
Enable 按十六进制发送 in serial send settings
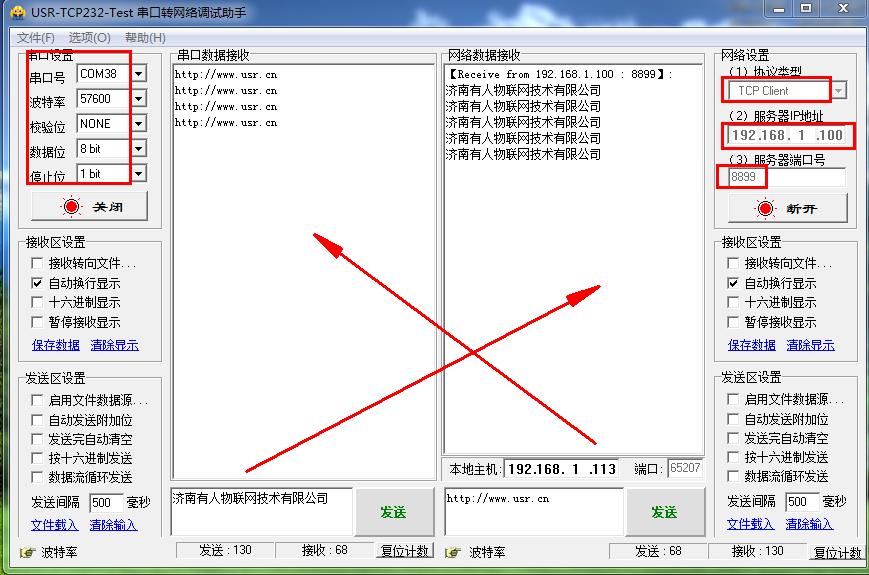(38, 458)
